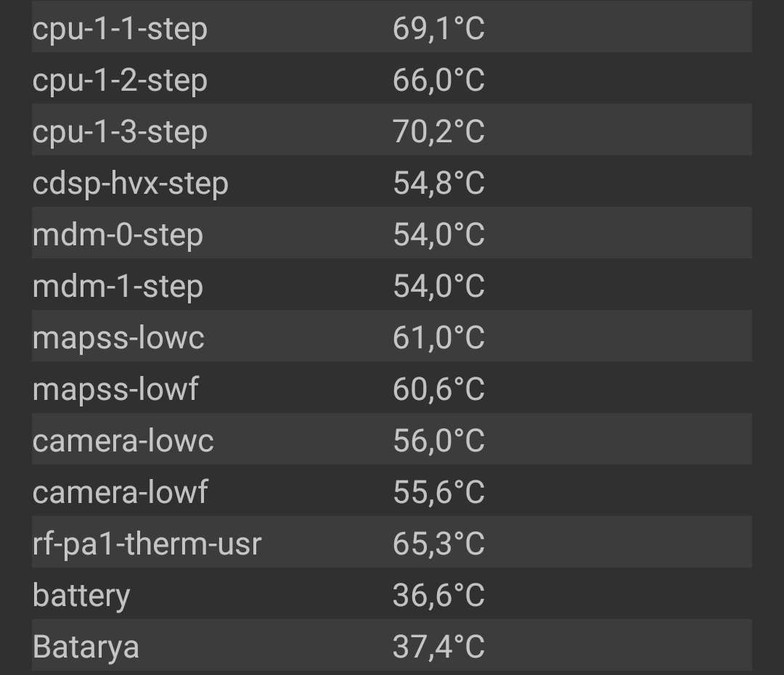The width and height of the screenshot is (784, 675).
Task: Tap the mapss-lowf sensor label
Action: (115, 390)
